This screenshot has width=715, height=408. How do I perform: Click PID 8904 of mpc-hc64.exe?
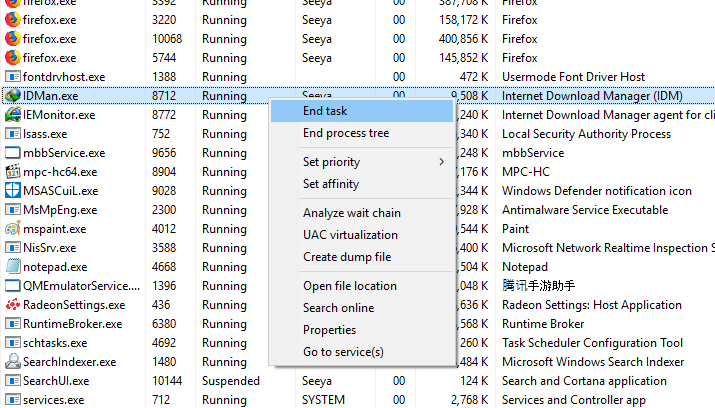point(164,171)
